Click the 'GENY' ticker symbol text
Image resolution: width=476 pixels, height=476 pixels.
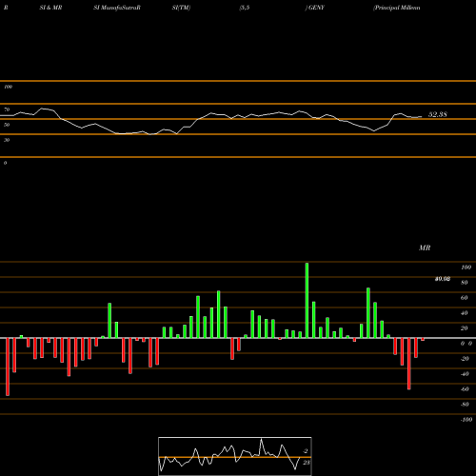pyautogui.click(x=316, y=8)
